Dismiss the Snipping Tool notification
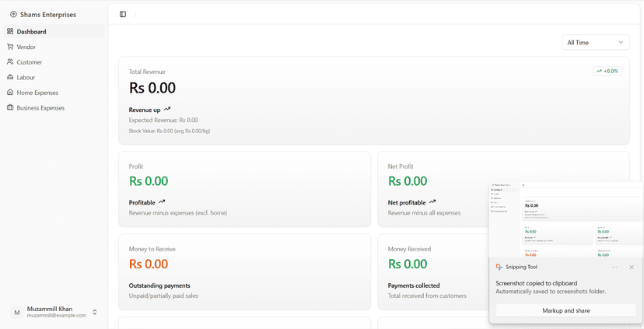The height and width of the screenshot is (329, 644). [x=632, y=267]
